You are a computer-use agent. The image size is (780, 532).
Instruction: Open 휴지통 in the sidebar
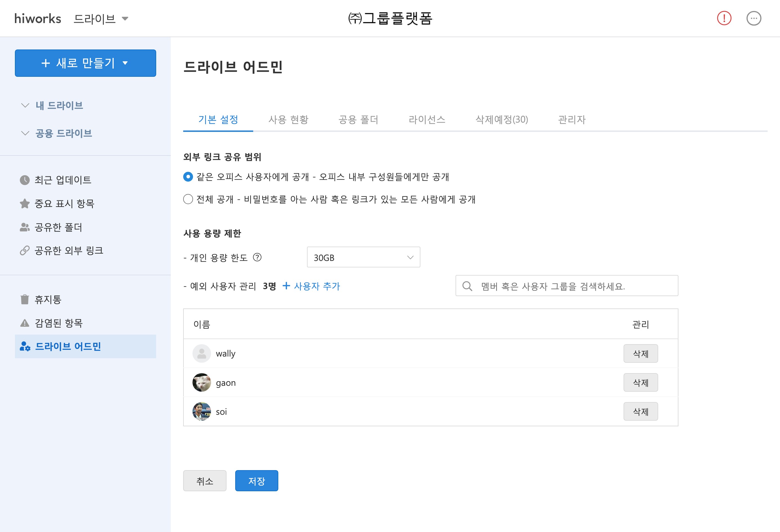pyautogui.click(x=48, y=299)
